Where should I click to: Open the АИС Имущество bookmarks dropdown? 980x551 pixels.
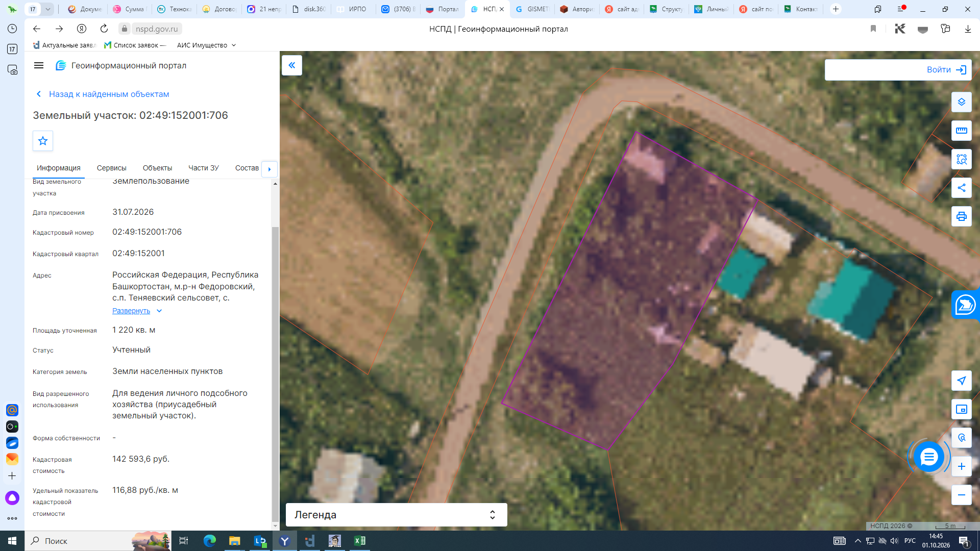(206, 45)
